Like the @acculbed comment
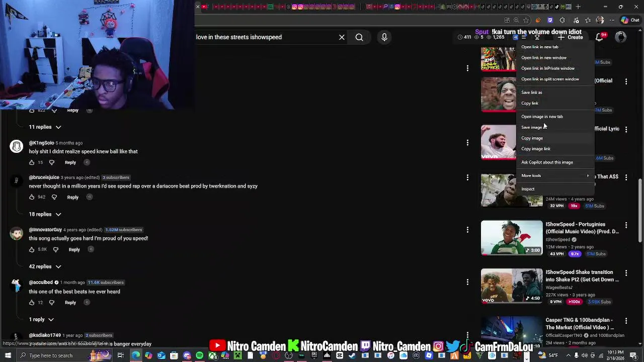This screenshot has width=644, height=362. [x=32, y=303]
